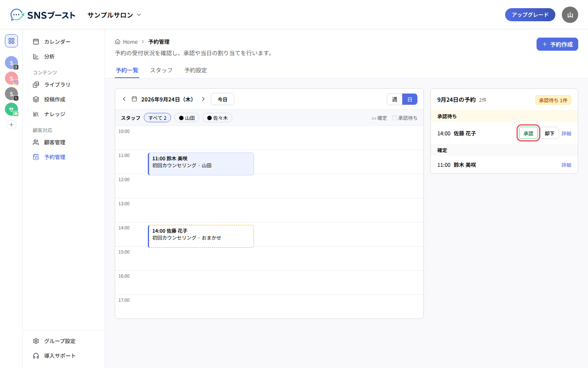
Task: Open the date picker calendar icon
Action: point(134,99)
